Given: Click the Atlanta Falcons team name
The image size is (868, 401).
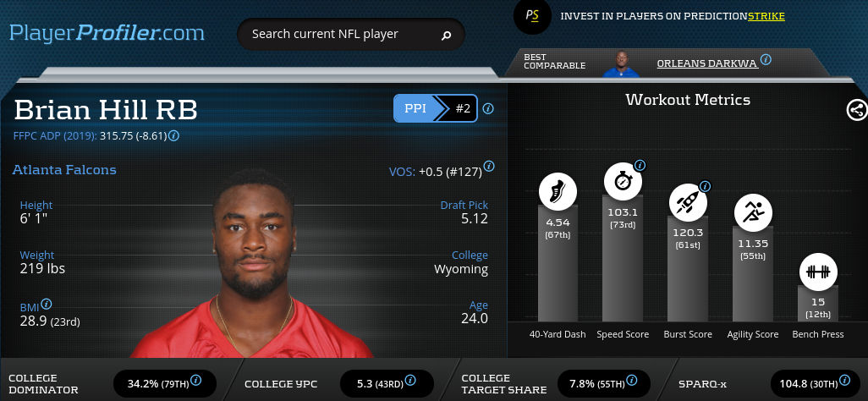Looking at the screenshot, I should point(64,169).
